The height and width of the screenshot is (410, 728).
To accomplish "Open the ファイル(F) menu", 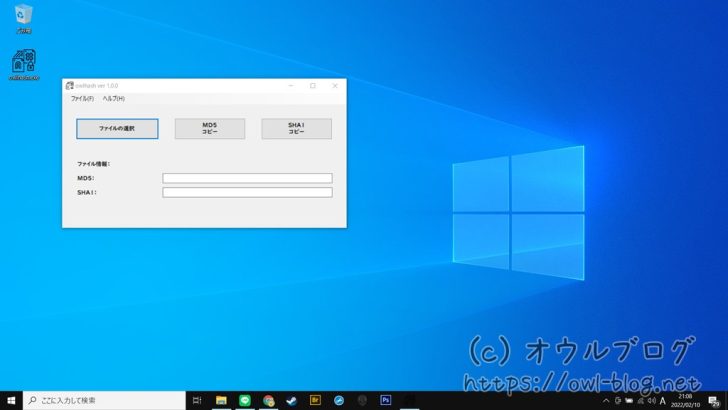I will point(82,98).
